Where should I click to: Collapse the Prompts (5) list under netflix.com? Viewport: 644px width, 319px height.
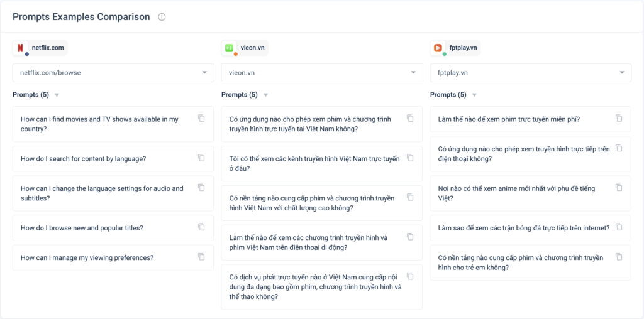(x=57, y=95)
